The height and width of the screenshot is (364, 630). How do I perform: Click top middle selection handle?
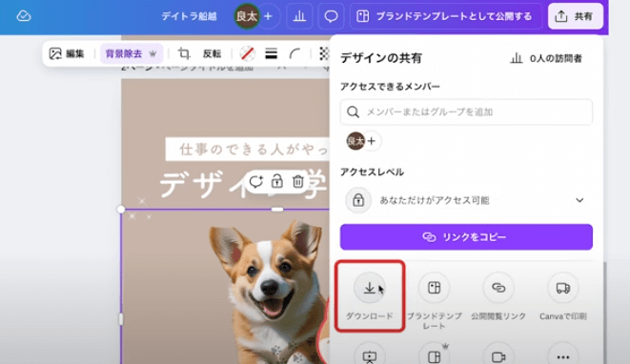pos(276,210)
